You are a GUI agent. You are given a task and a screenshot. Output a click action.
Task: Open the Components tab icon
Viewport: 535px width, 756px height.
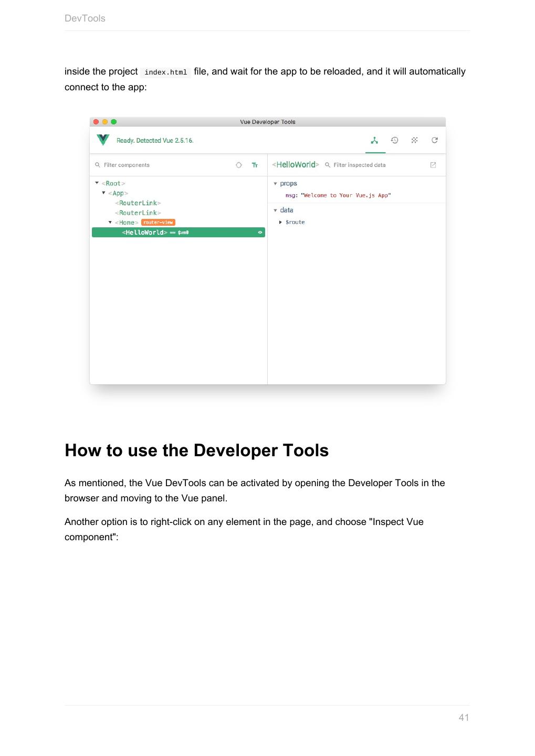[x=374, y=140]
